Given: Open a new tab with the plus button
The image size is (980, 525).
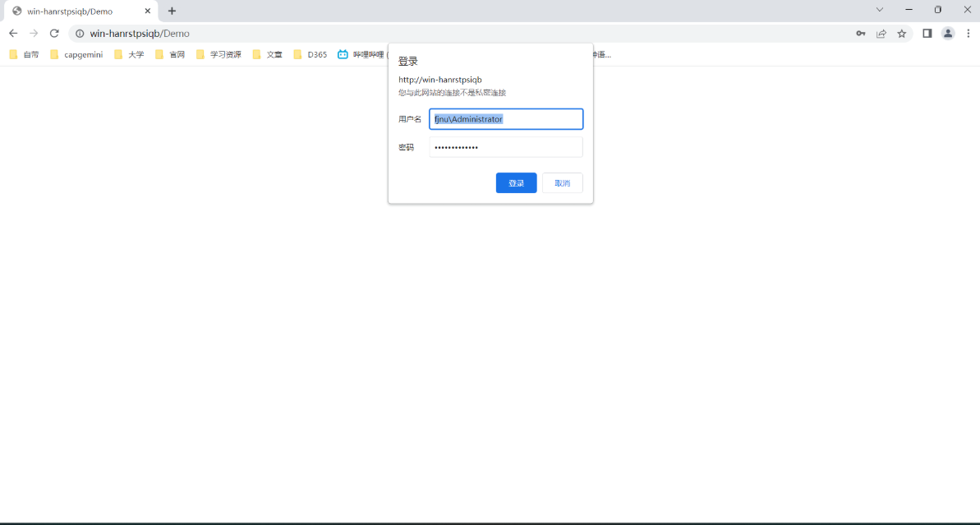Looking at the screenshot, I should click(x=172, y=11).
